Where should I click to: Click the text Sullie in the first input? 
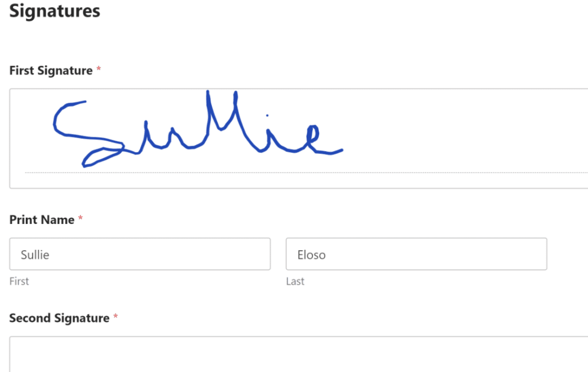(36, 254)
